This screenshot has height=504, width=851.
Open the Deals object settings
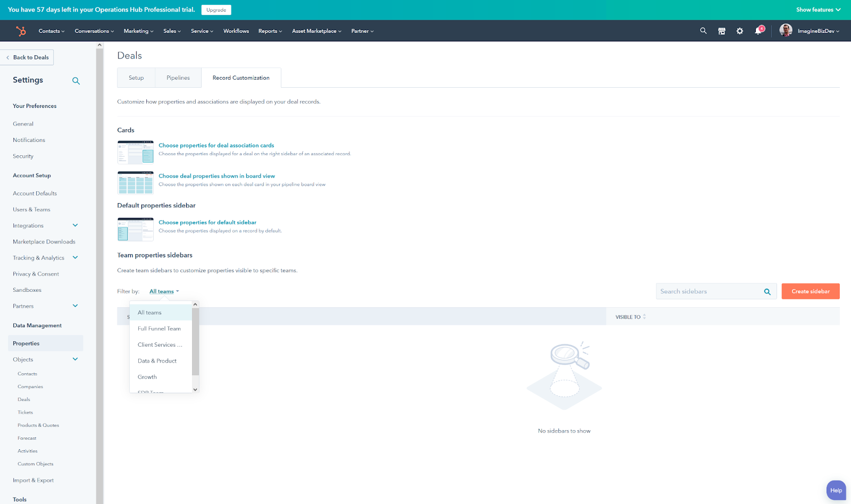pos(24,399)
